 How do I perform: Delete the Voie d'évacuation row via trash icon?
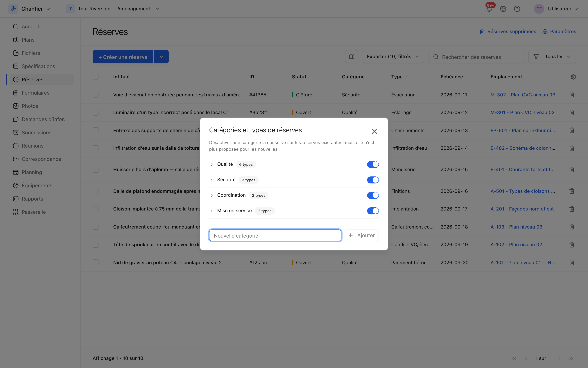coord(572,95)
